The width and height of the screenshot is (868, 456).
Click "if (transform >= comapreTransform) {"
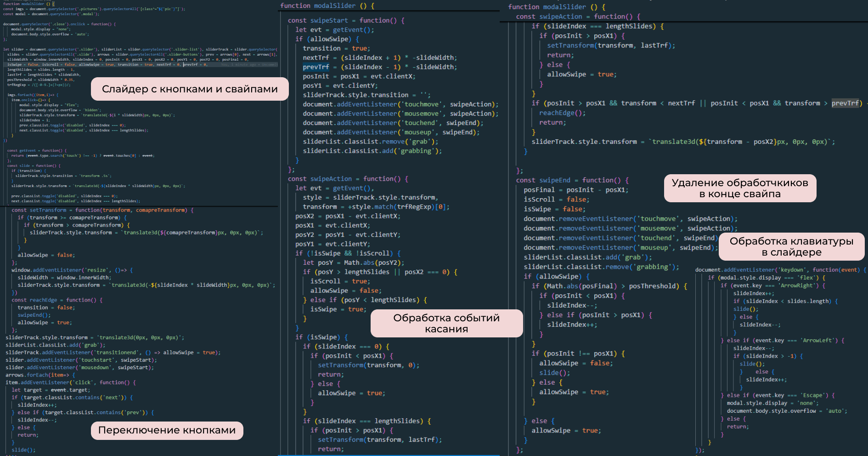[x=72, y=217]
